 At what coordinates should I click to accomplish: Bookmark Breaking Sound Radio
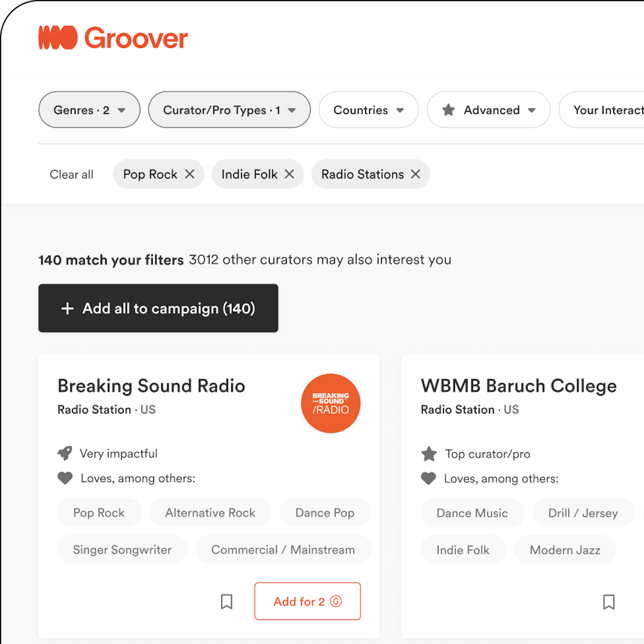[227, 601]
